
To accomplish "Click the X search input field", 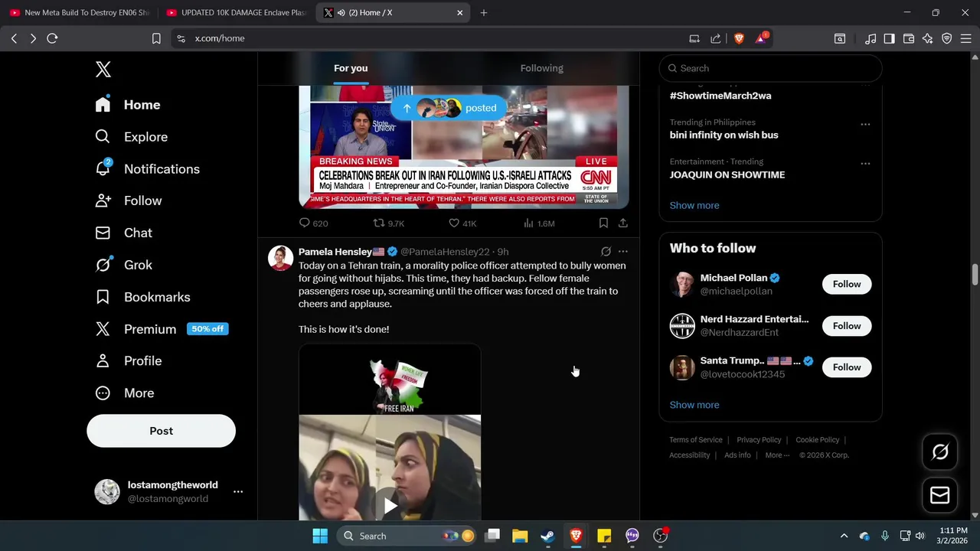I will [x=770, y=68].
